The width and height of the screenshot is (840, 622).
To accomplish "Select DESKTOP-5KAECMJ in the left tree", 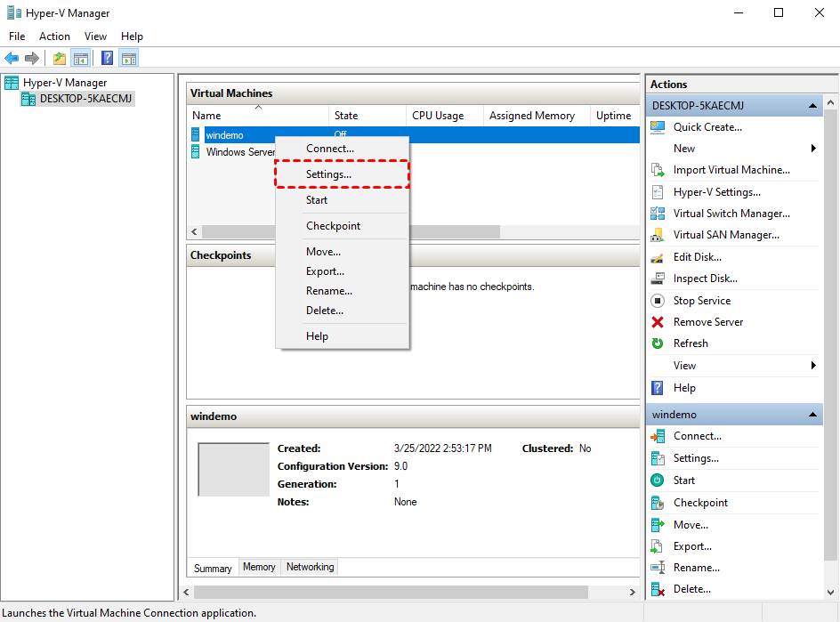I will (86, 99).
